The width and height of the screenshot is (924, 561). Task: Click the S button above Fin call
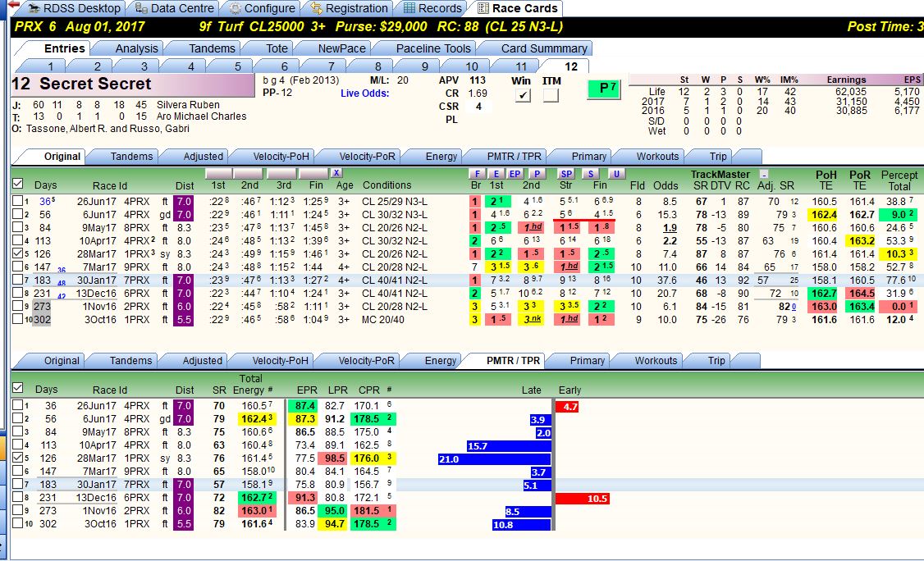591,173
